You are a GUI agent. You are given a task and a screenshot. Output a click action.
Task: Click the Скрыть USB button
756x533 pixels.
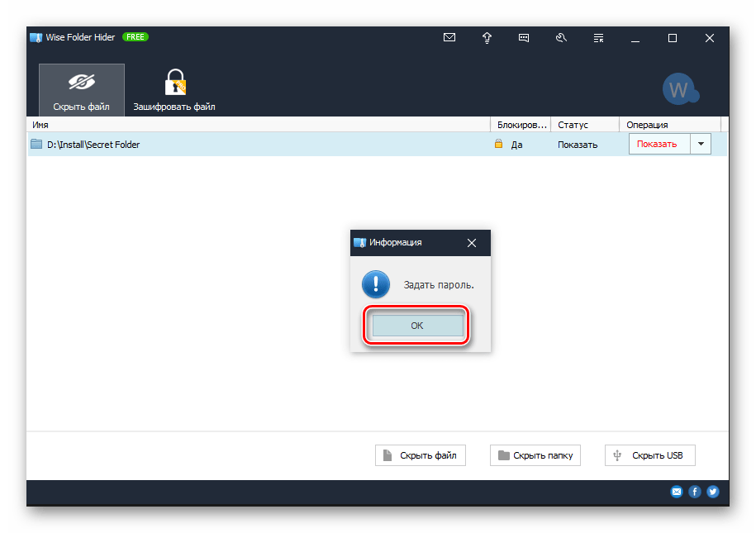click(x=650, y=455)
